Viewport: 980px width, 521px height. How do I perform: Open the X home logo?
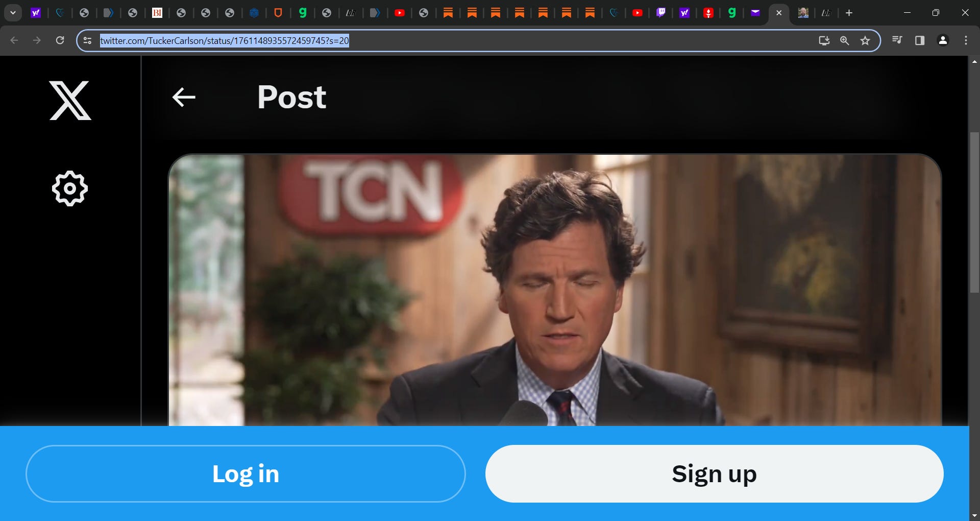(70, 101)
